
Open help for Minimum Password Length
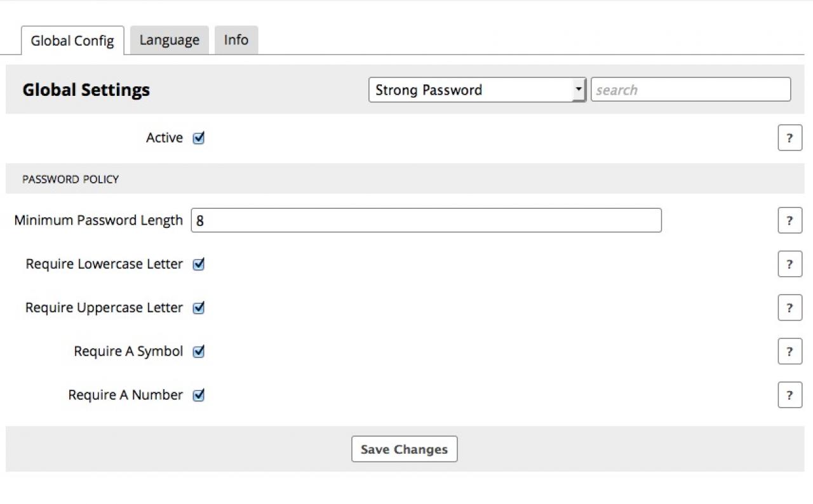click(789, 220)
